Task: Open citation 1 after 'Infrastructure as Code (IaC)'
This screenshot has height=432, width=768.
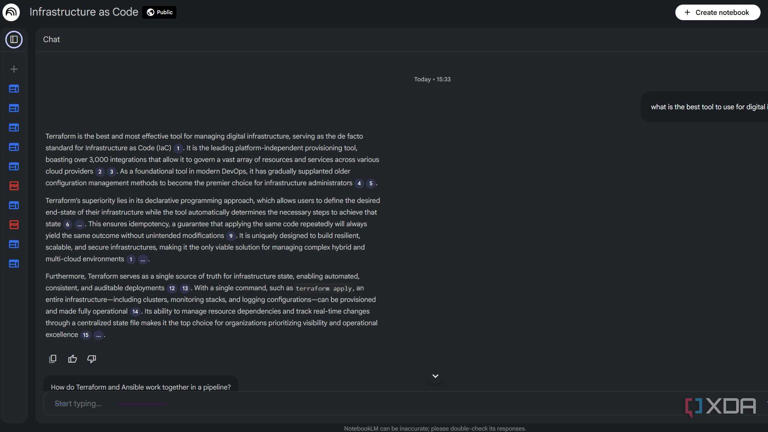Action: [x=178, y=148]
